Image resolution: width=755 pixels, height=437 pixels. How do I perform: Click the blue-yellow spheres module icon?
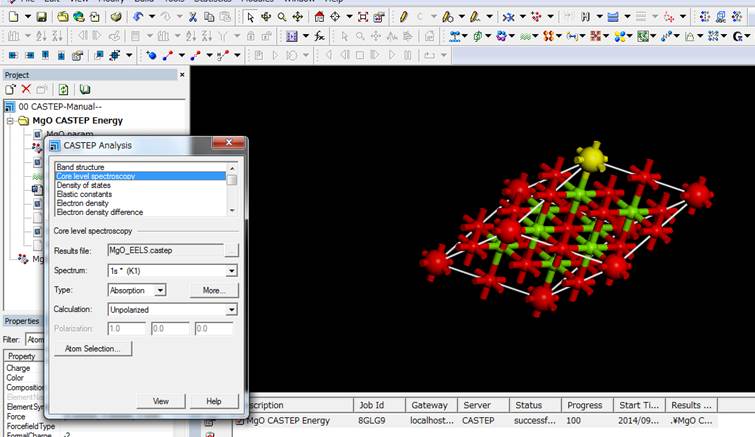click(x=619, y=36)
